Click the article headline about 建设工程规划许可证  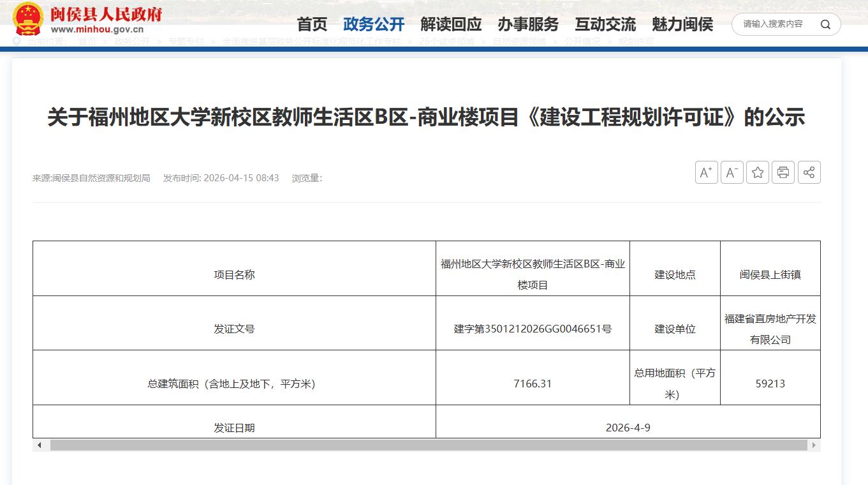pyautogui.click(x=426, y=117)
